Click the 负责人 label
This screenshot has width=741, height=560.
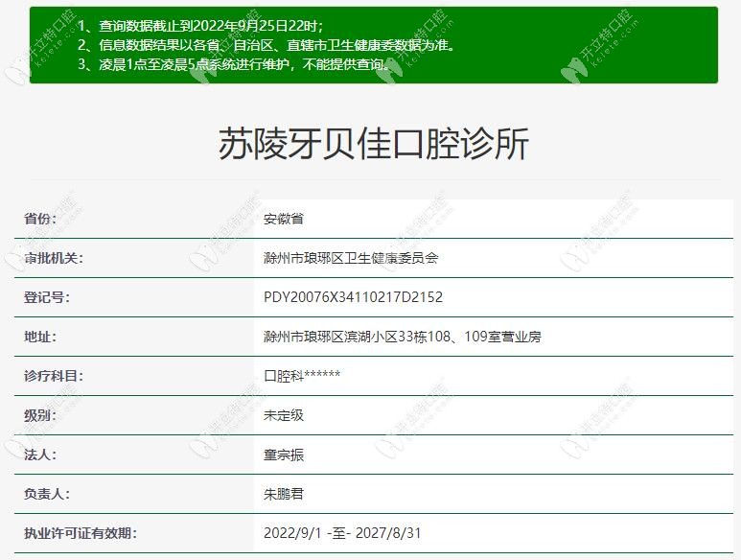coord(47,494)
